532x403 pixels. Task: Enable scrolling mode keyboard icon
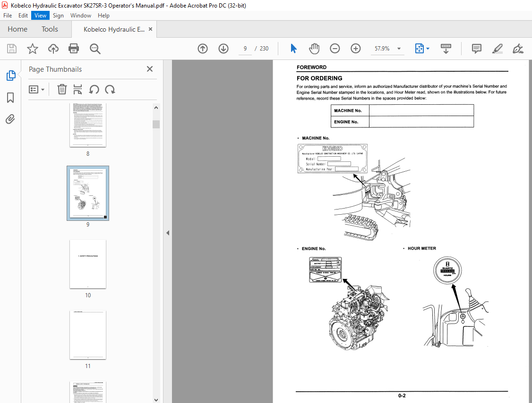tap(446, 49)
